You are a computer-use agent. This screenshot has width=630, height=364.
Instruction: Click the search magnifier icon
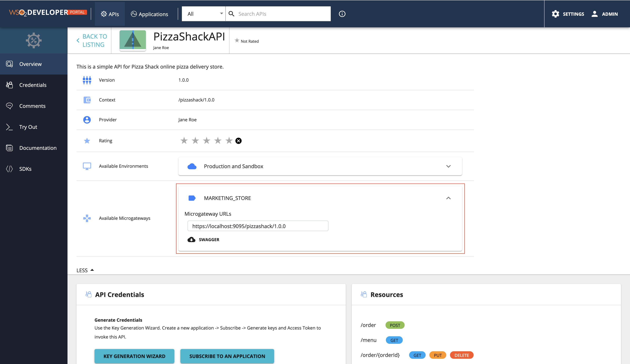tap(231, 14)
